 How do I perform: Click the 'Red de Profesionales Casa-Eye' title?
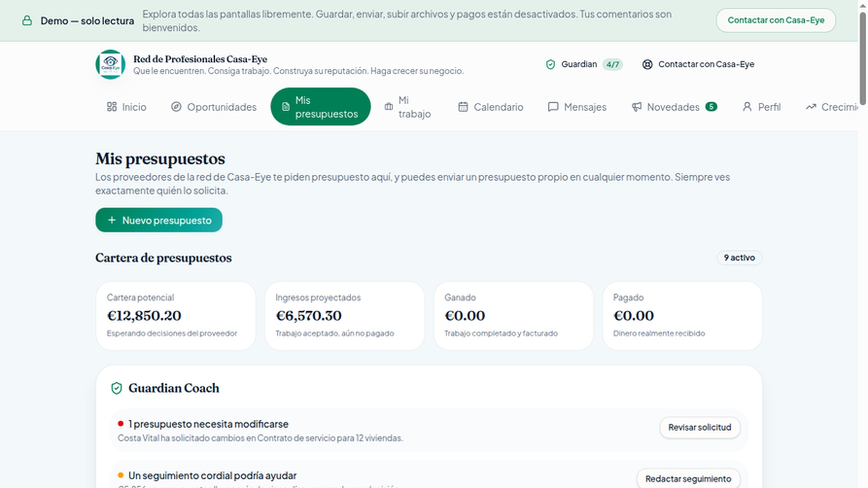pos(200,59)
